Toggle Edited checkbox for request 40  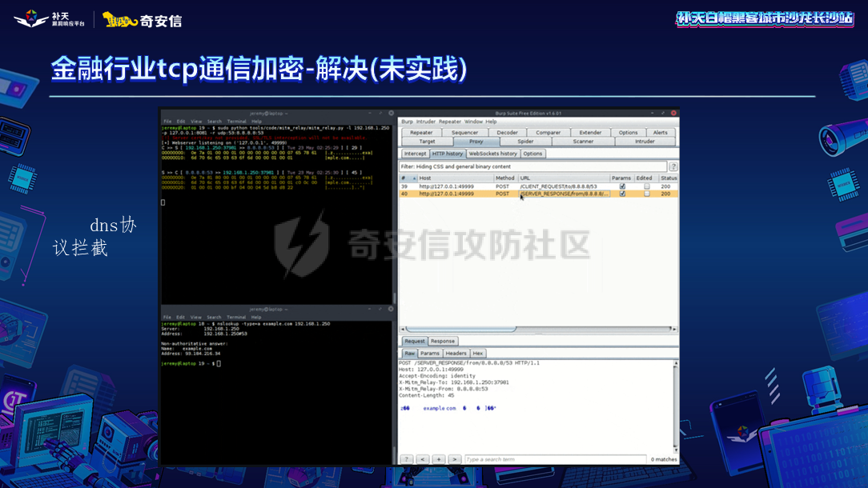(646, 194)
